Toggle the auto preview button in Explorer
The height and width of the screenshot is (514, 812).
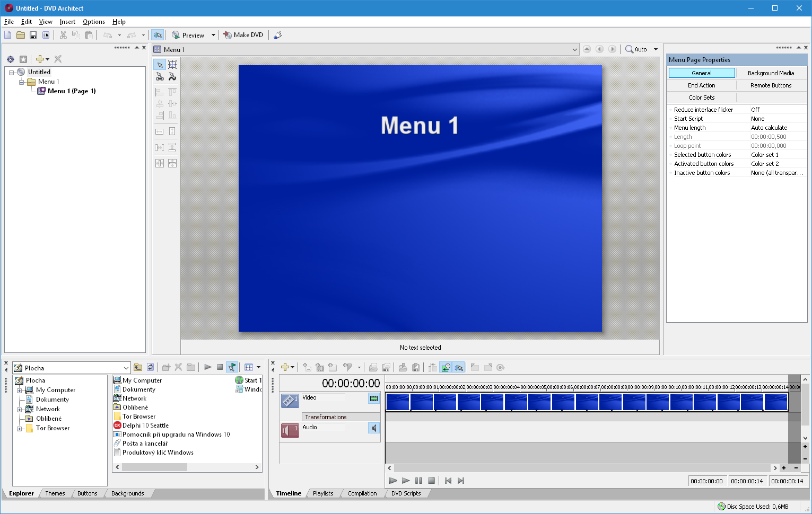(x=232, y=367)
